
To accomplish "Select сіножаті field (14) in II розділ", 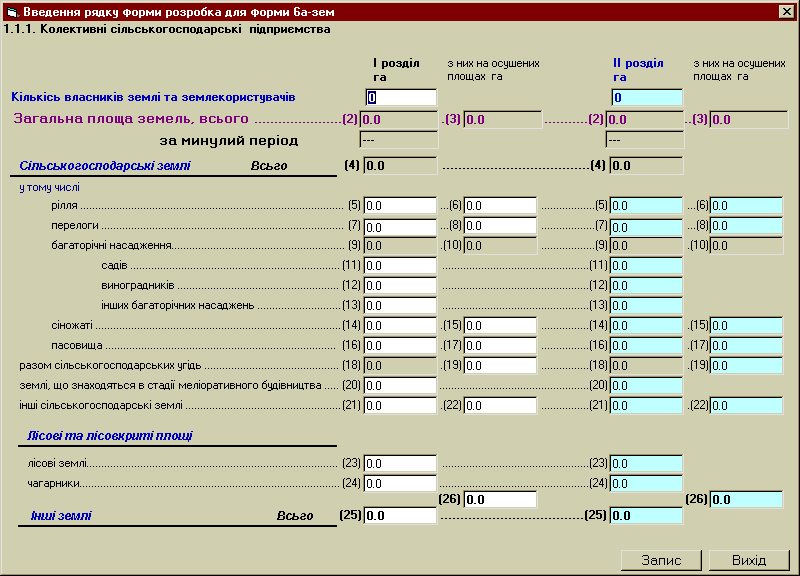I will (x=646, y=325).
